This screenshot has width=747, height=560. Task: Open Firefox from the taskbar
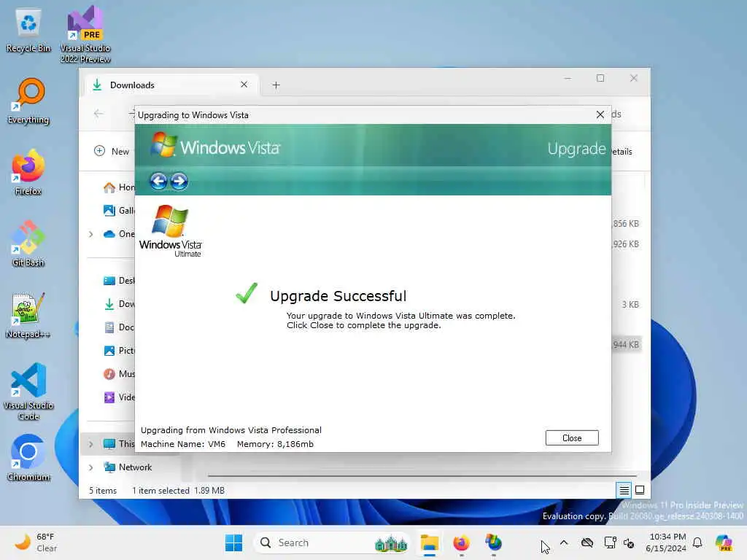[461, 542]
